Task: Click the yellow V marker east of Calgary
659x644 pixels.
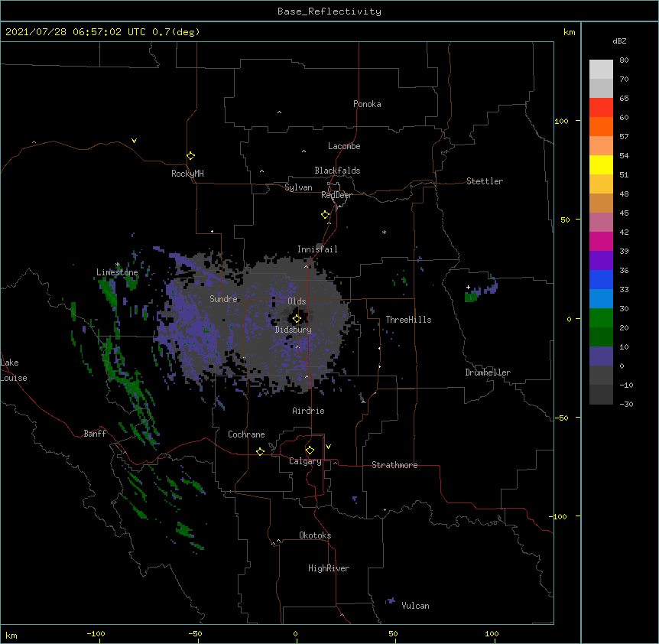Action: click(328, 447)
